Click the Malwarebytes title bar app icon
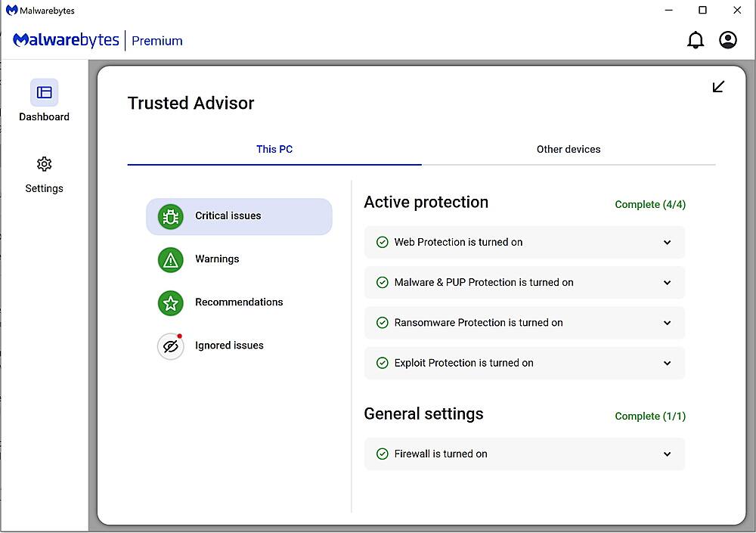The image size is (756, 533). (x=11, y=10)
